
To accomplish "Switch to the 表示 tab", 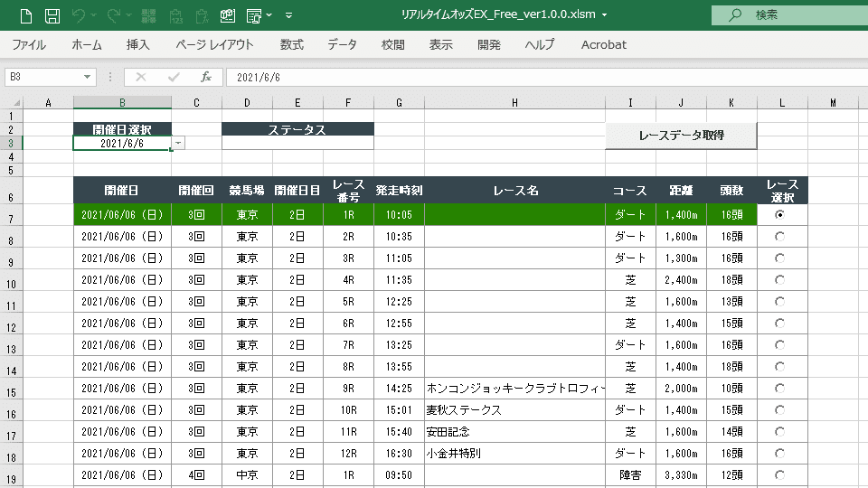I will coord(441,45).
